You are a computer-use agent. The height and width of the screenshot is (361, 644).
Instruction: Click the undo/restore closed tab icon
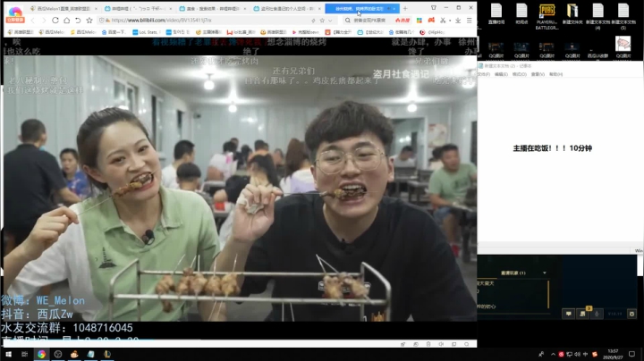(x=78, y=20)
